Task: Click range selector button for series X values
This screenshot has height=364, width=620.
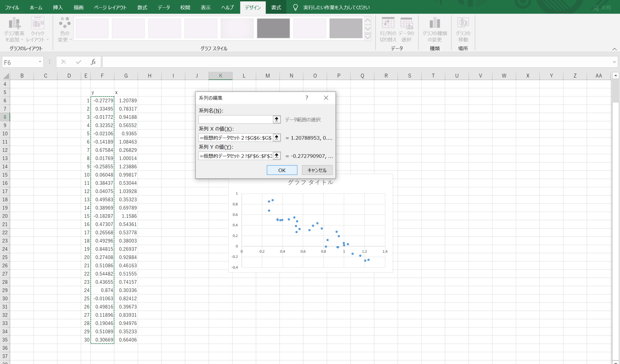Action: (277, 138)
